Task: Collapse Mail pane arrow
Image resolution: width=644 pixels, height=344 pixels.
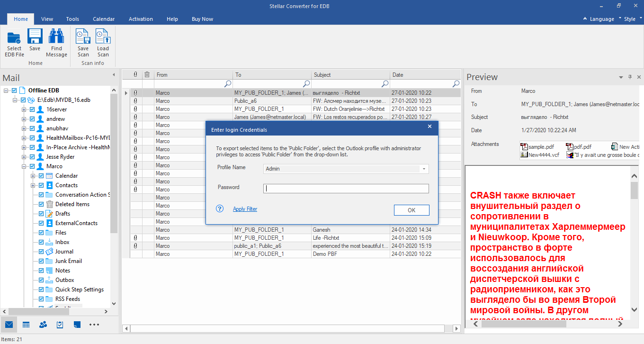Action: click(x=114, y=75)
